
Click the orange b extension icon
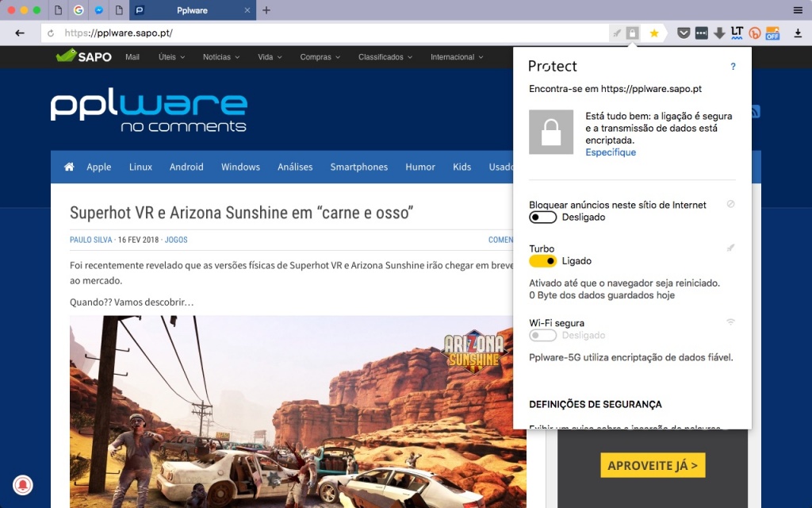click(x=754, y=33)
